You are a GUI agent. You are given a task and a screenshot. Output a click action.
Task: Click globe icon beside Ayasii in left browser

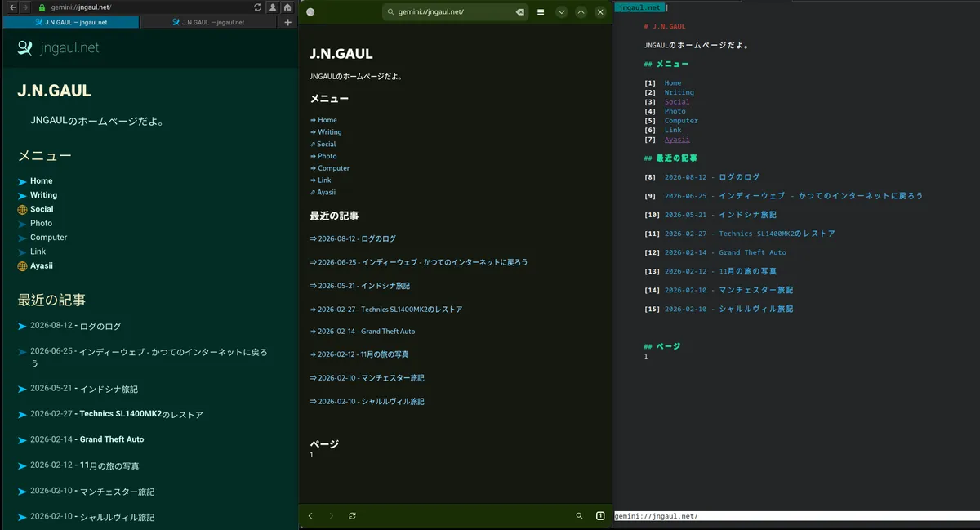tap(22, 266)
